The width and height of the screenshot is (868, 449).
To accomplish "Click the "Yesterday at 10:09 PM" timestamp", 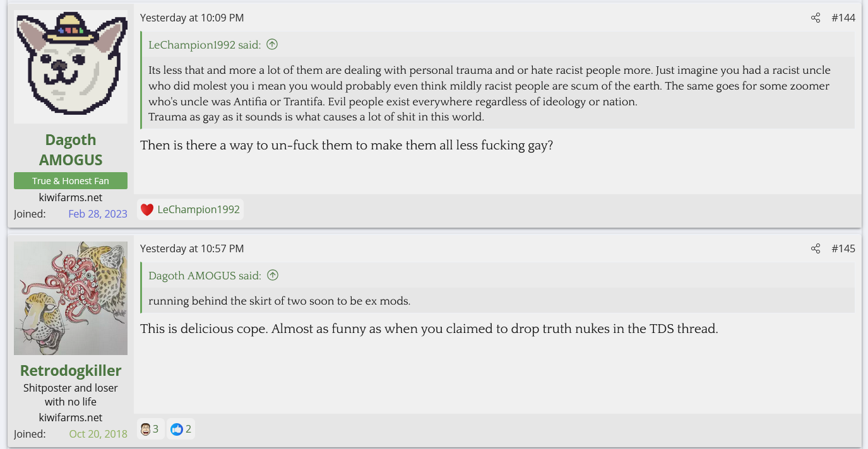I will click(x=192, y=18).
